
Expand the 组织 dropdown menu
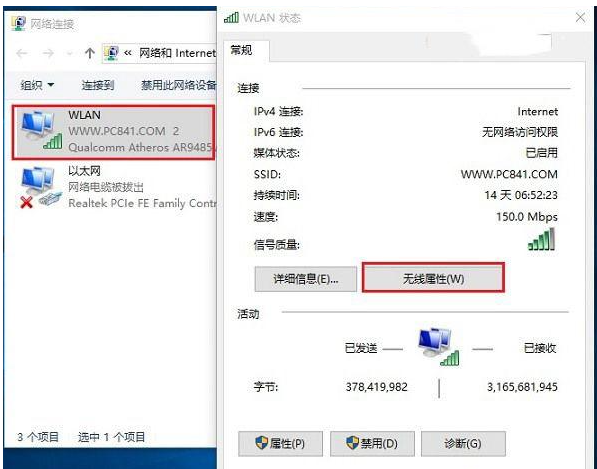[x=37, y=85]
